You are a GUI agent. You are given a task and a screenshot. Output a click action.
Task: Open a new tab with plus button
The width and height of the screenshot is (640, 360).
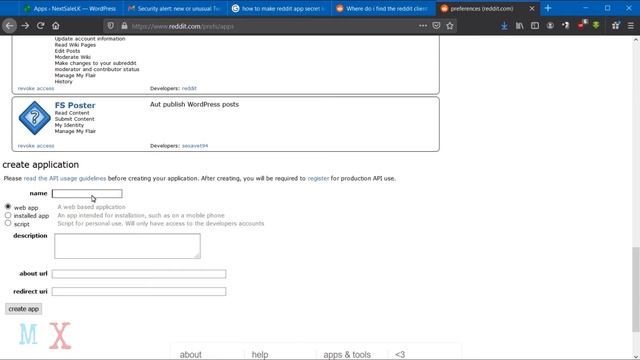tap(548, 8)
